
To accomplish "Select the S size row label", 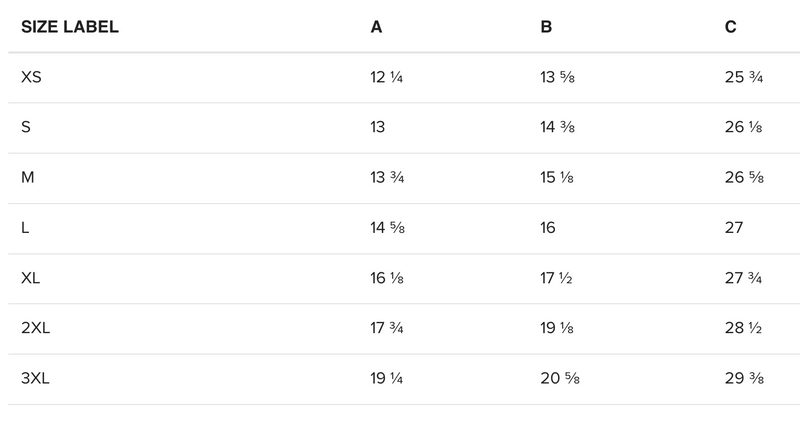I will tap(26, 127).
